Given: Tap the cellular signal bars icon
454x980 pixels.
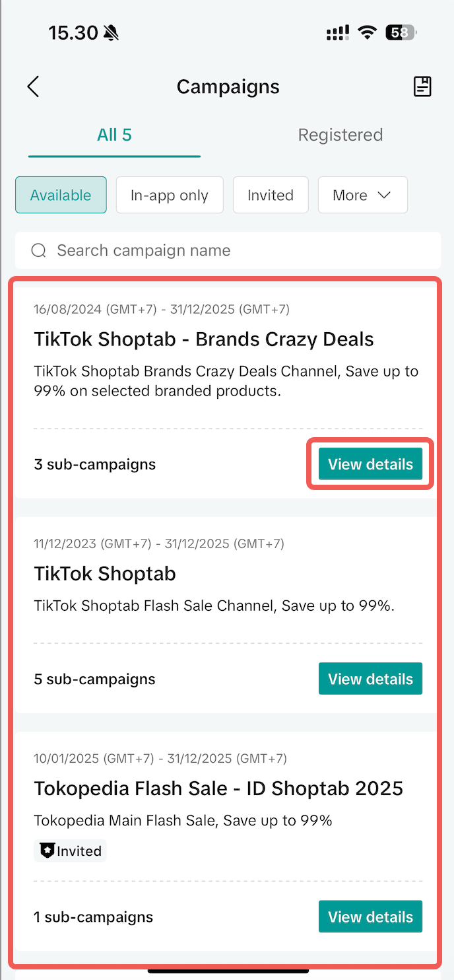Looking at the screenshot, I should pos(337,32).
